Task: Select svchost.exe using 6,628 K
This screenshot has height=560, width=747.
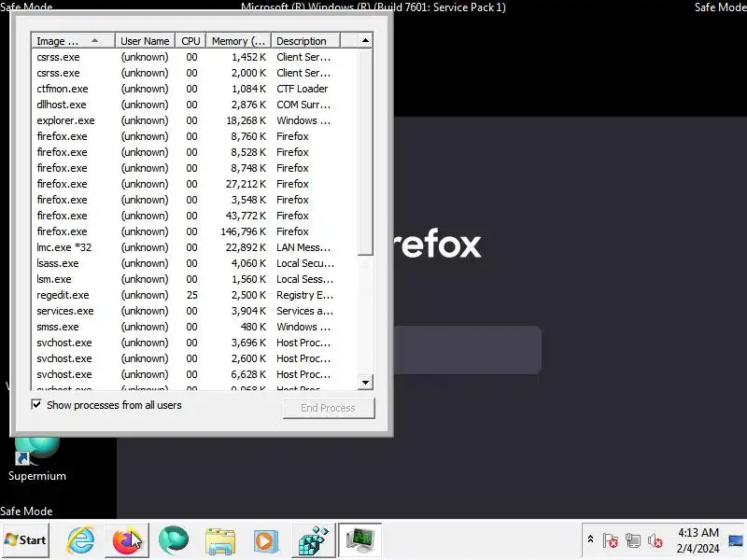Action: [x=194, y=374]
